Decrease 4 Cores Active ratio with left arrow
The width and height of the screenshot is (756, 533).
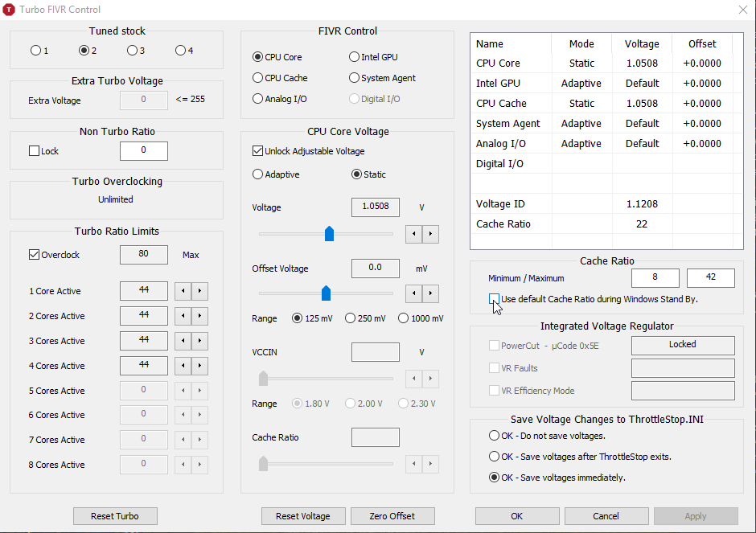tap(183, 366)
